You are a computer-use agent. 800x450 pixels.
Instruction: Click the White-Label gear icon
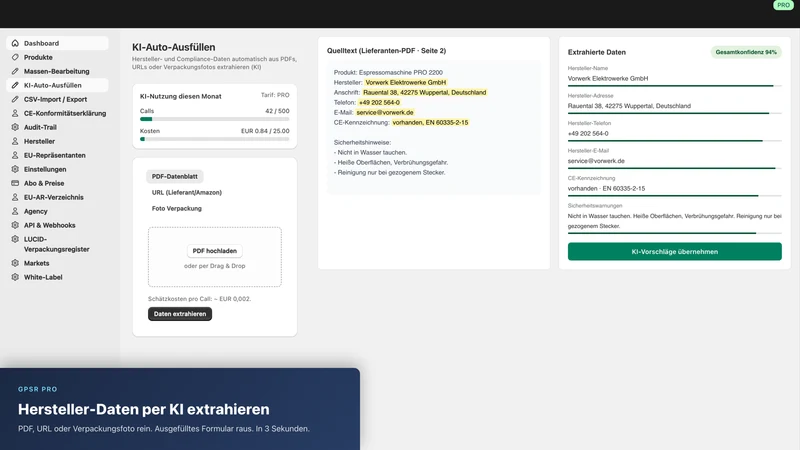coord(15,277)
